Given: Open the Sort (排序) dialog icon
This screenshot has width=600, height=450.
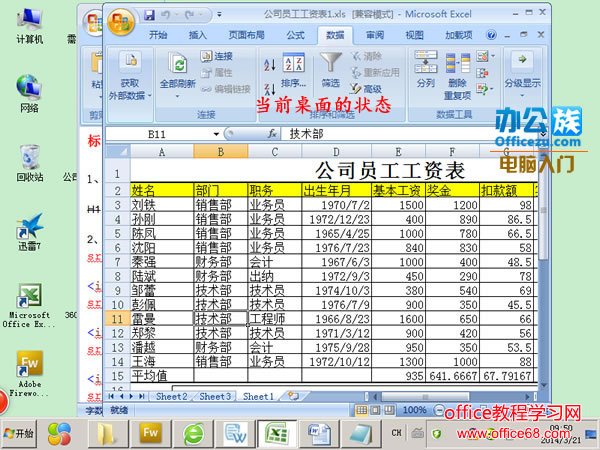Looking at the screenshot, I should pos(293,63).
